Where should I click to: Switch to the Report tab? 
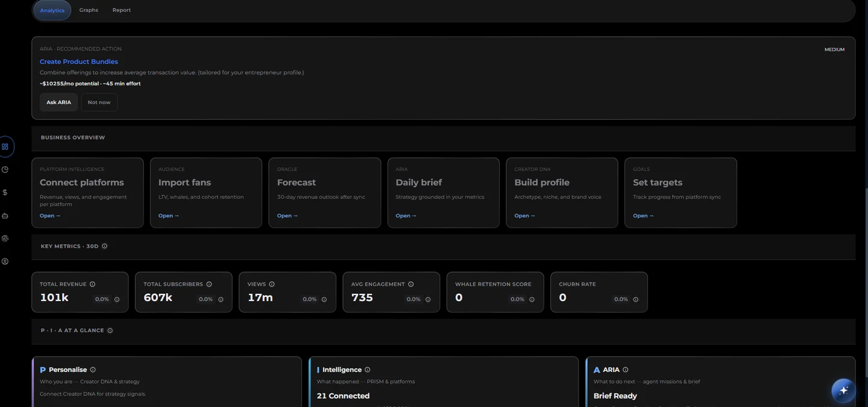(122, 10)
